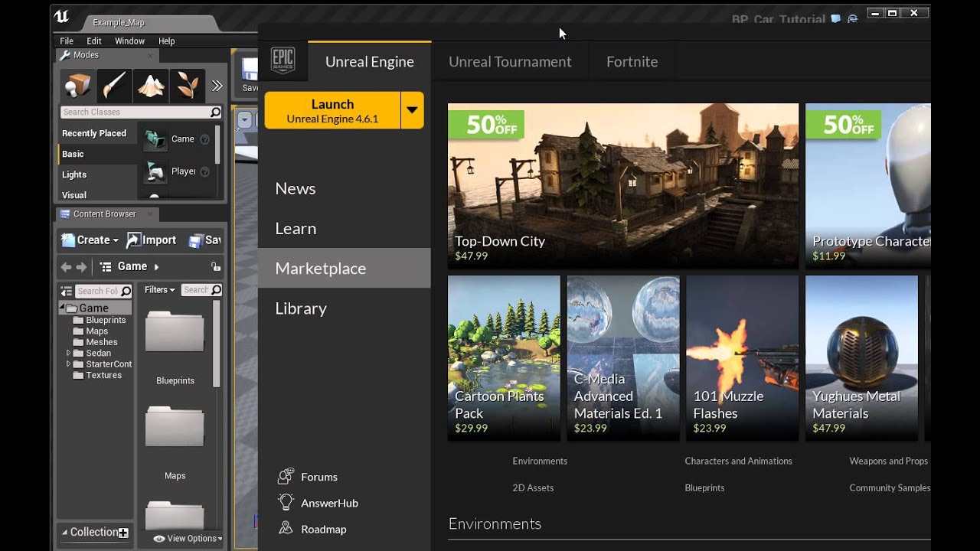
Task: Click the asset search magnifier icon
Action: coord(216,290)
